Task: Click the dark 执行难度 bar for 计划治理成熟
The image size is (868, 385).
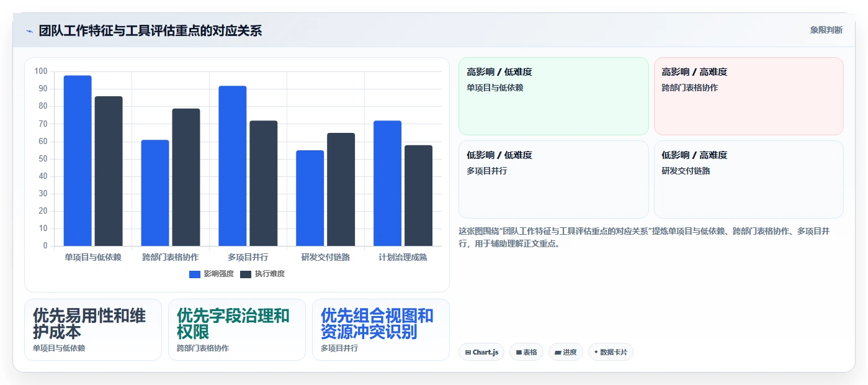Action: click(x=419, y=196)
